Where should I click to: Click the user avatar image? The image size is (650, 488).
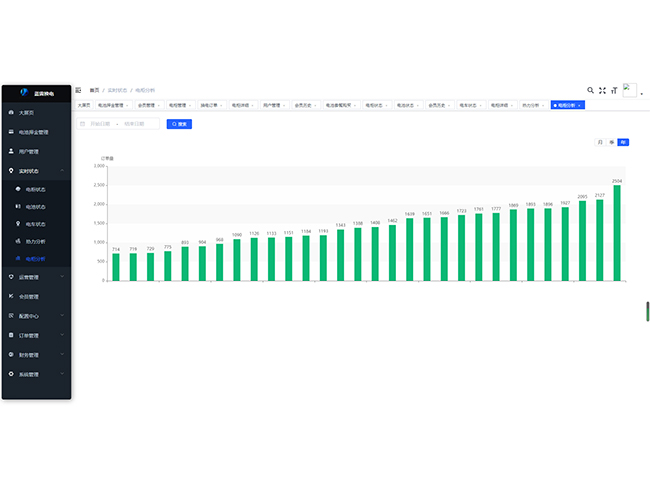(x=630, y=90)
